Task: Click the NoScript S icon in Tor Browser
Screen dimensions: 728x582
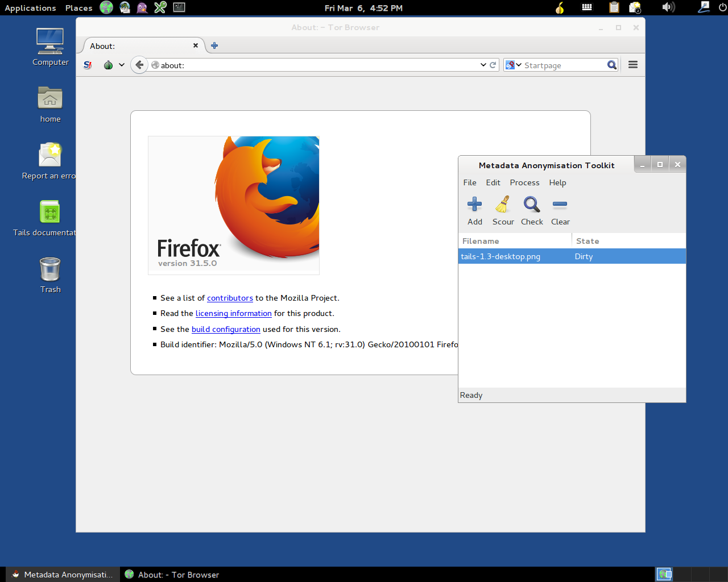Action: (88, 65)
